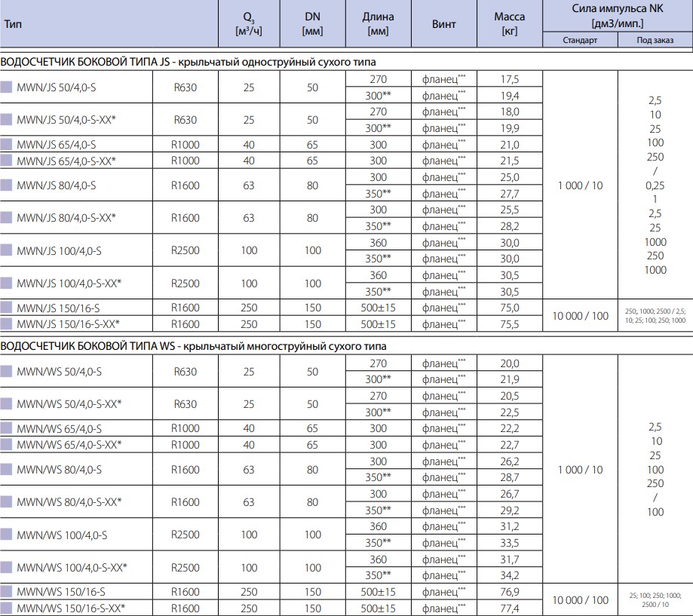Select the mass value "77,4"

pos(510,608)
